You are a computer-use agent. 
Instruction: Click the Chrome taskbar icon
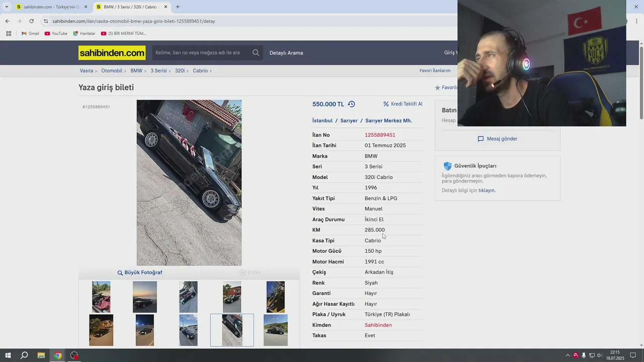pos(58,355)
